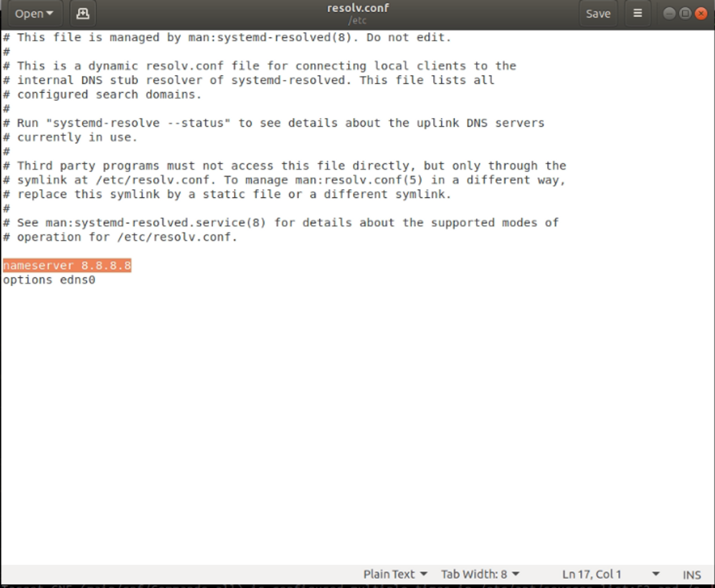Toggle the INS insert mode indicator

pyautogui.click(x=691, y=575)
